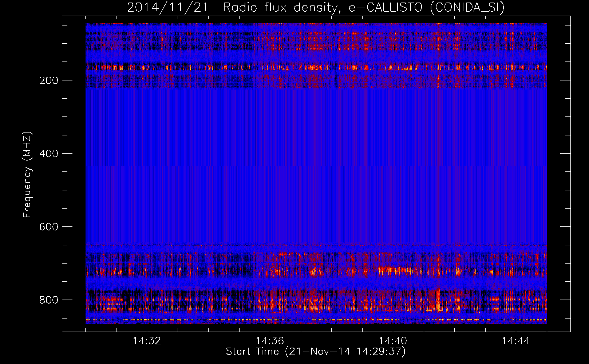Viewport: 589px width, 364px height.
Task: Click the 14:32 time tick label
Action: pos(147,341)
